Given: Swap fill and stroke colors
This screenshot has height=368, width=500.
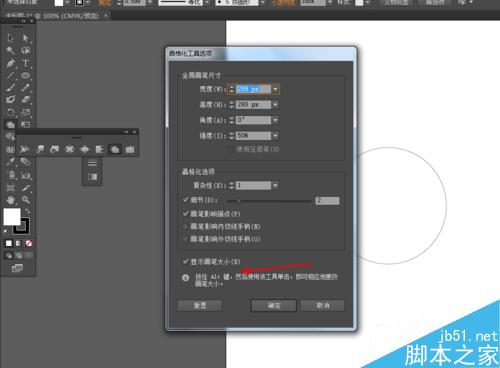Looking at the screenshot, I should point(27,211).
